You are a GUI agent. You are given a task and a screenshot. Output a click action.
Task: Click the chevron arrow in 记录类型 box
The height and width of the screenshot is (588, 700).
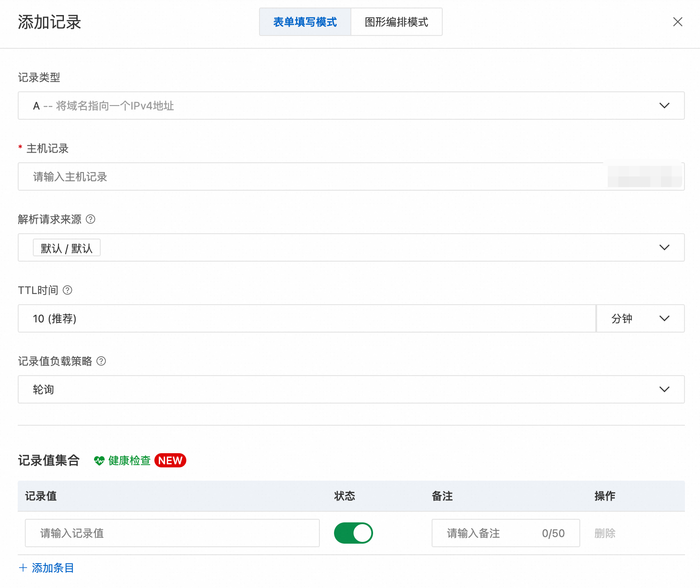pyautogui.click(x=664, y=106)
